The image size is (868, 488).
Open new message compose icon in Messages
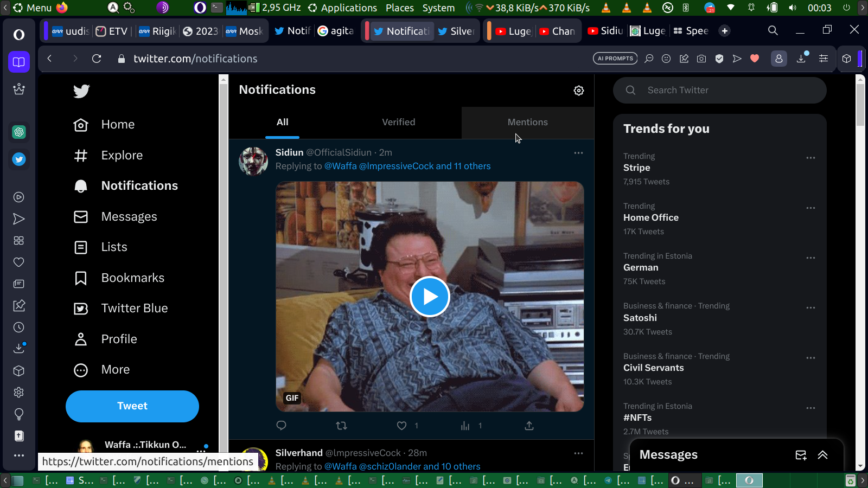[x=801, y=455]
